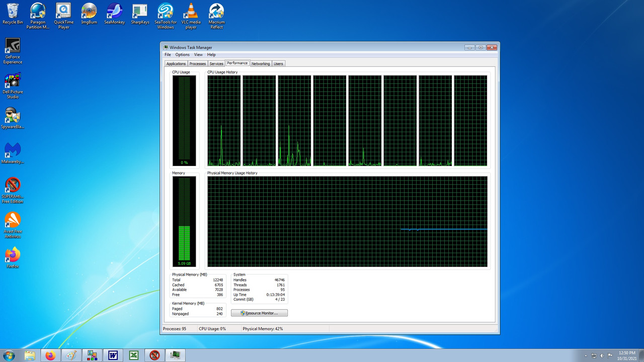Select the GeForce Experience desktop icon

13,51
